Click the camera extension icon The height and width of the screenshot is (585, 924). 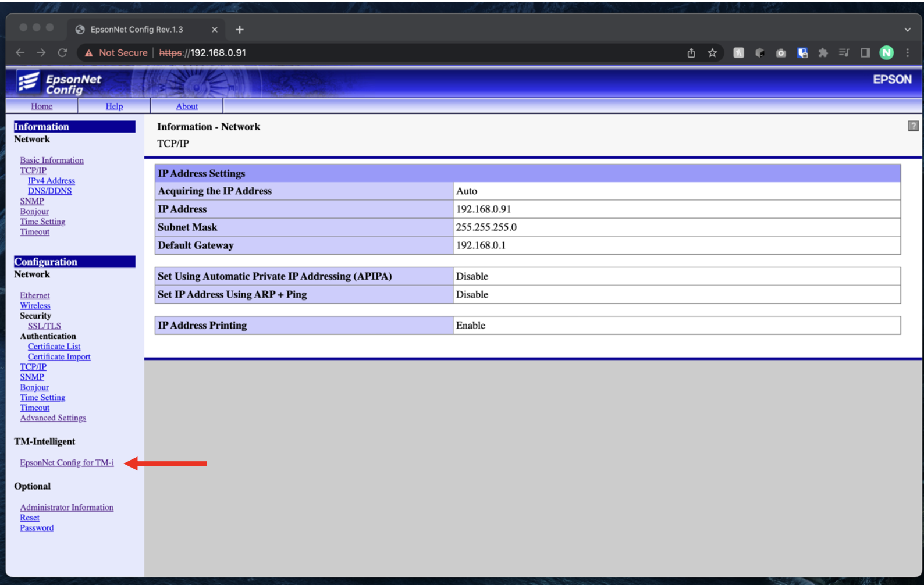[781, 53]
